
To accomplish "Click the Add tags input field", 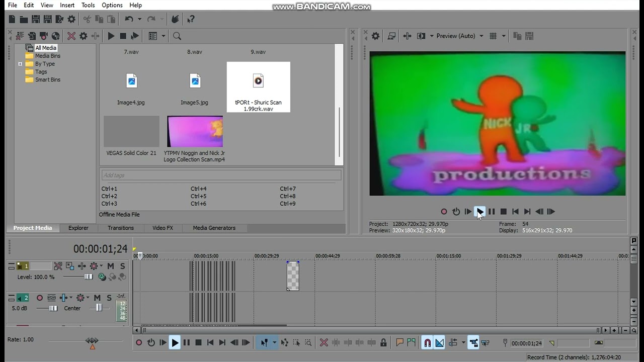I will 220,175.
